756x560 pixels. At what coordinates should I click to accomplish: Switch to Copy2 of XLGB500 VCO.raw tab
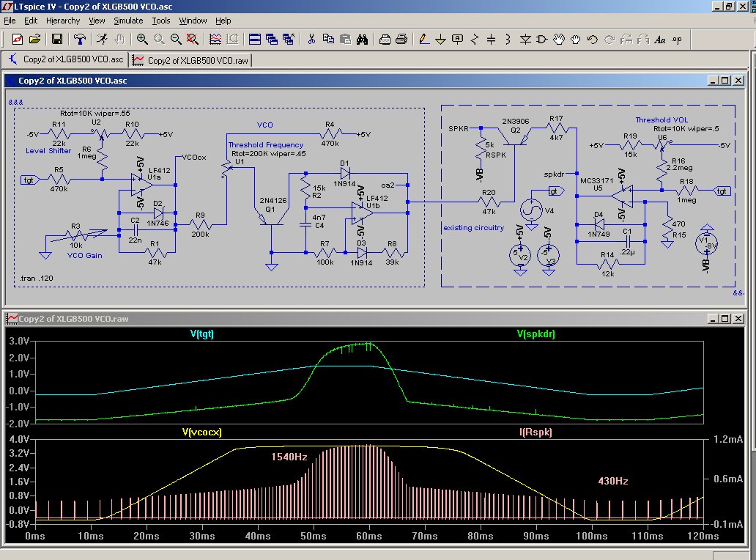190,60
